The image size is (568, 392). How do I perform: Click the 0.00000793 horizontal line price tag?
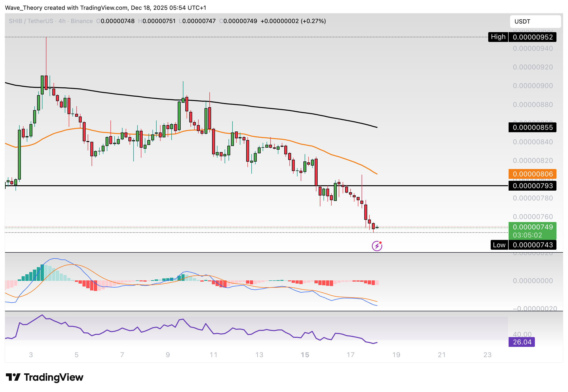532,186
